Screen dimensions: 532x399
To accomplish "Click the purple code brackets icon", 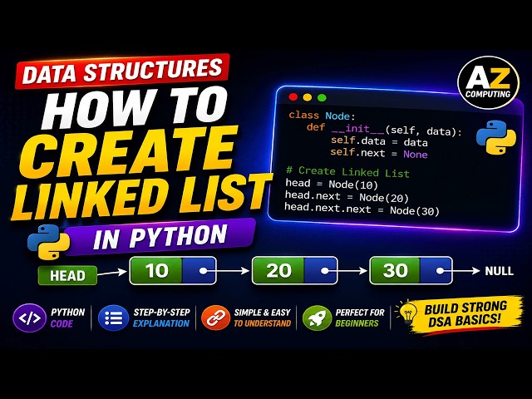I will point(29,318).
